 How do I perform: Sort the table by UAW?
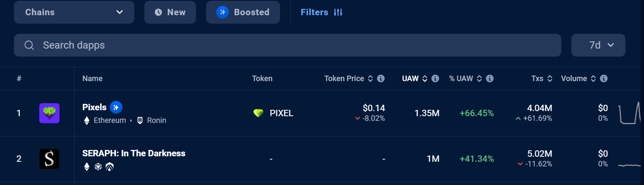415,79
